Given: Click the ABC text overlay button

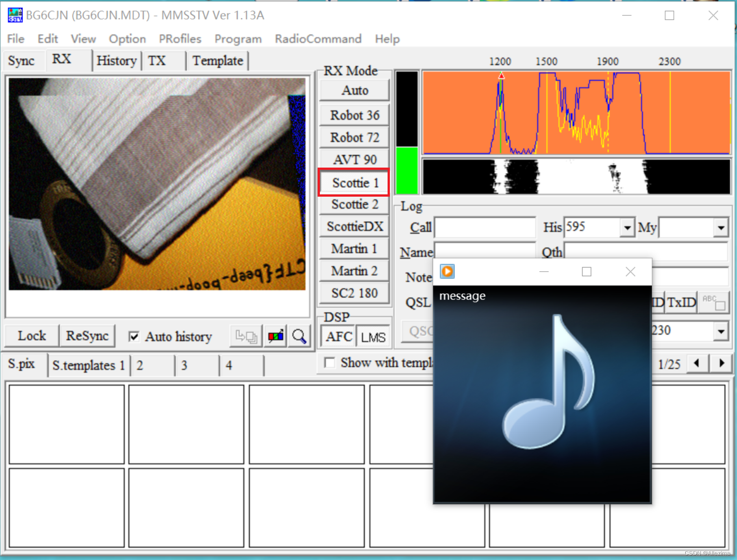Looking at the screenshot, I should click(x=713, y=302).
